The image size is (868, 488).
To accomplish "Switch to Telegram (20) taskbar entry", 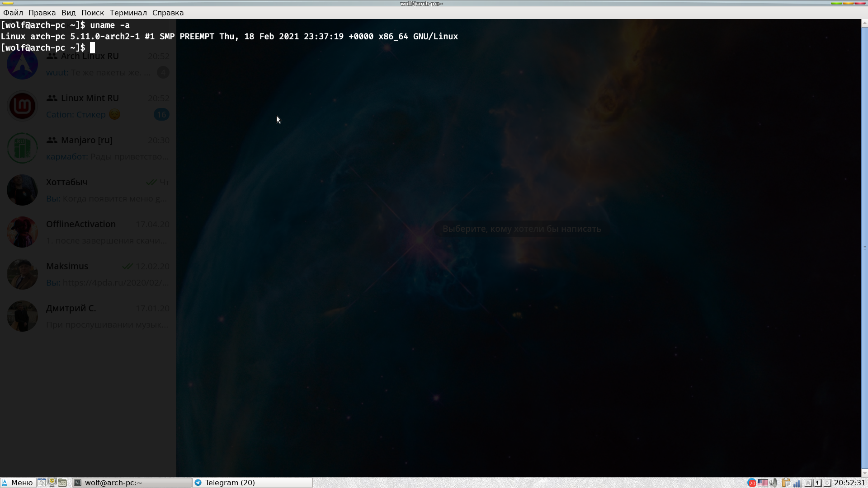I will pos(253,483).
